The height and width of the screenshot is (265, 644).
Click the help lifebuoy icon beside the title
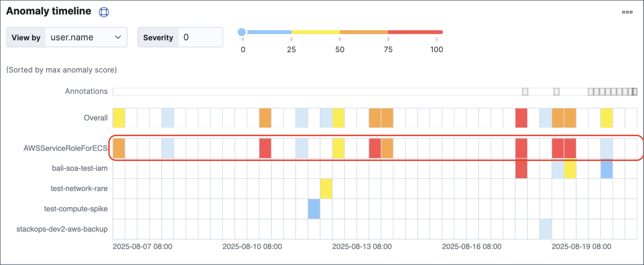click(x=103, y=12)
